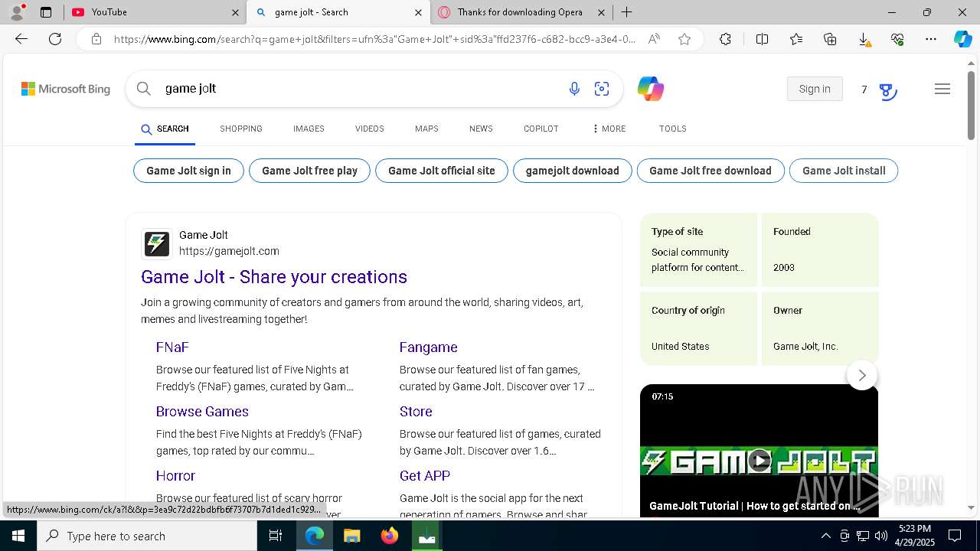The height and width of the screenshot is (551, 980).
Task: Open the VIDEOS search tab
Action: [x=370, y=129]
